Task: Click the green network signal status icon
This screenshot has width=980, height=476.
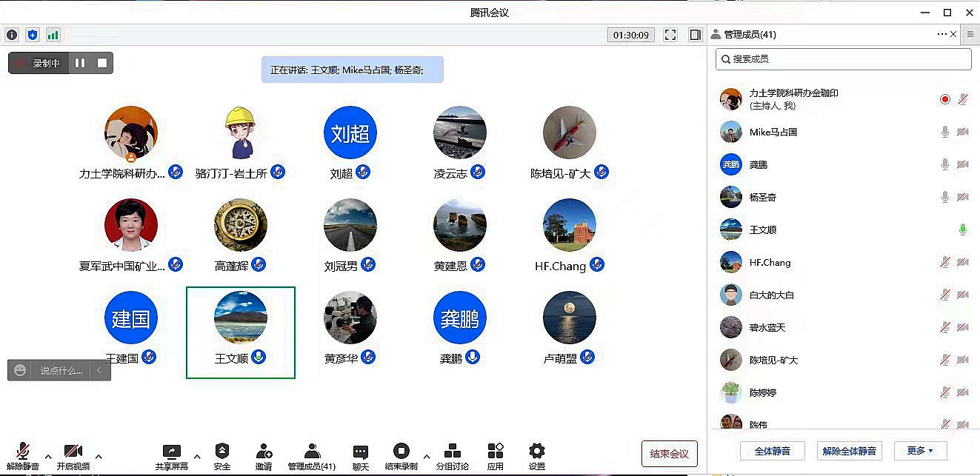Action: click(53, 35)
